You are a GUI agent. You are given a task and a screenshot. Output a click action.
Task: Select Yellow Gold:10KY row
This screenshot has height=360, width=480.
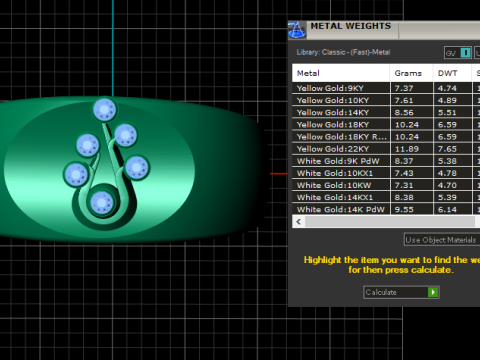386,100
